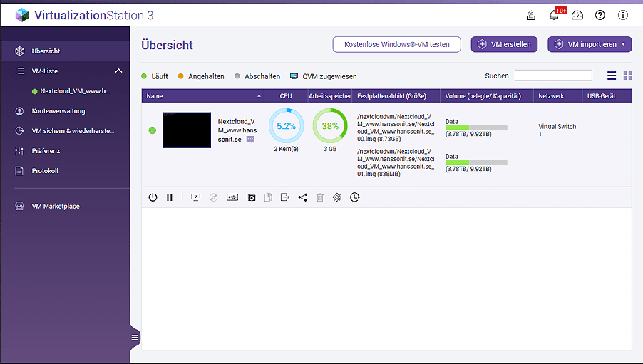Click the Läuft status legend
Viewport: 643px width, 364px height.
(x=155, y=76)
